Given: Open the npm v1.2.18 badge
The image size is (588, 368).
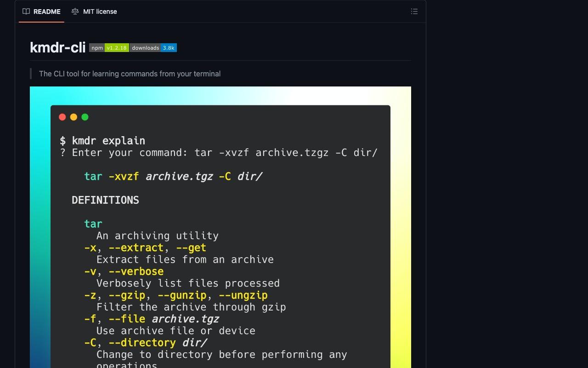Looking at the screenshot, I should pyautogui.click(x=109, y=48).
